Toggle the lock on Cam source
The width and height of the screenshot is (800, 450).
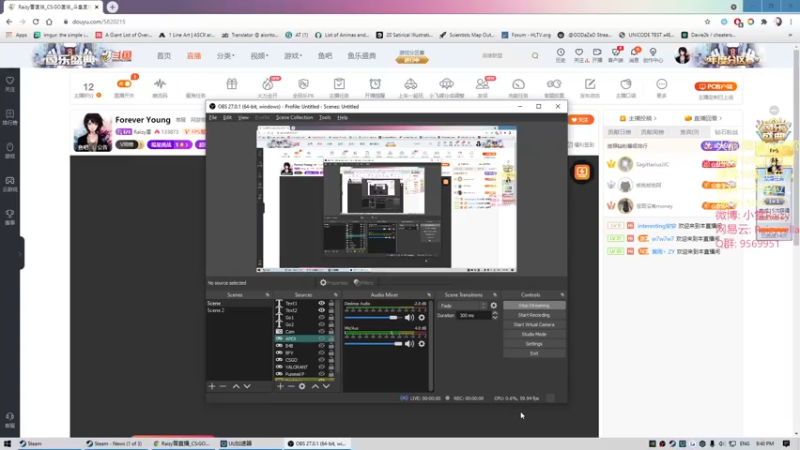pyautogui.click(x=331, y=332)
